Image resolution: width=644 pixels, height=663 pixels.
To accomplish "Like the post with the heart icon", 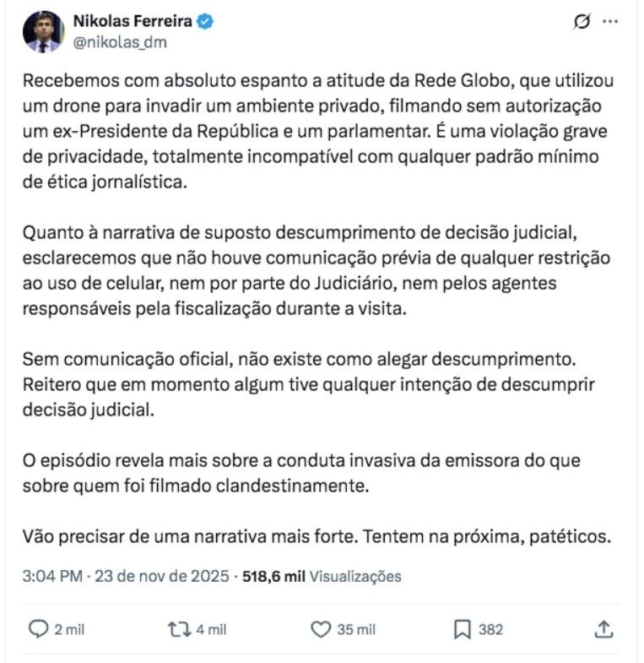I will point(320,629).
